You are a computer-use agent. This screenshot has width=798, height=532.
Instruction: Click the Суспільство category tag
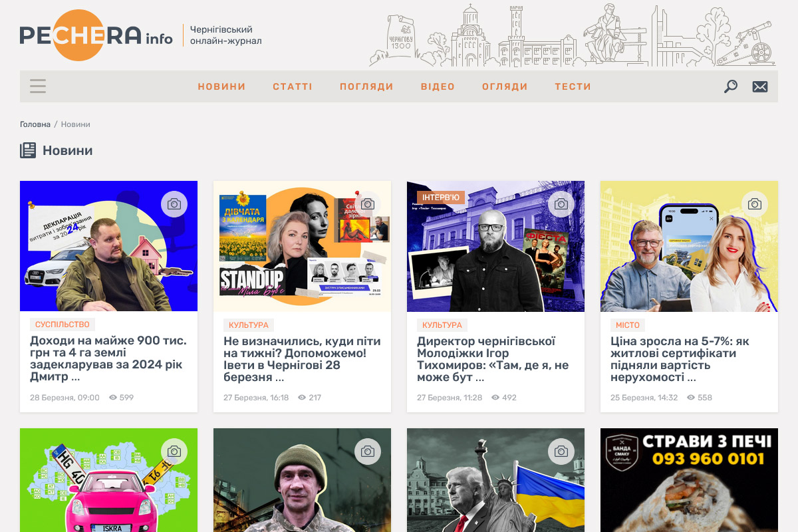[63, 325]
